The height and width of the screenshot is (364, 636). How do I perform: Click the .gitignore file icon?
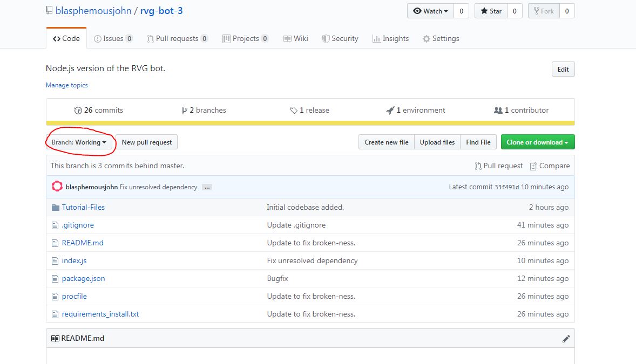point(55,225)
